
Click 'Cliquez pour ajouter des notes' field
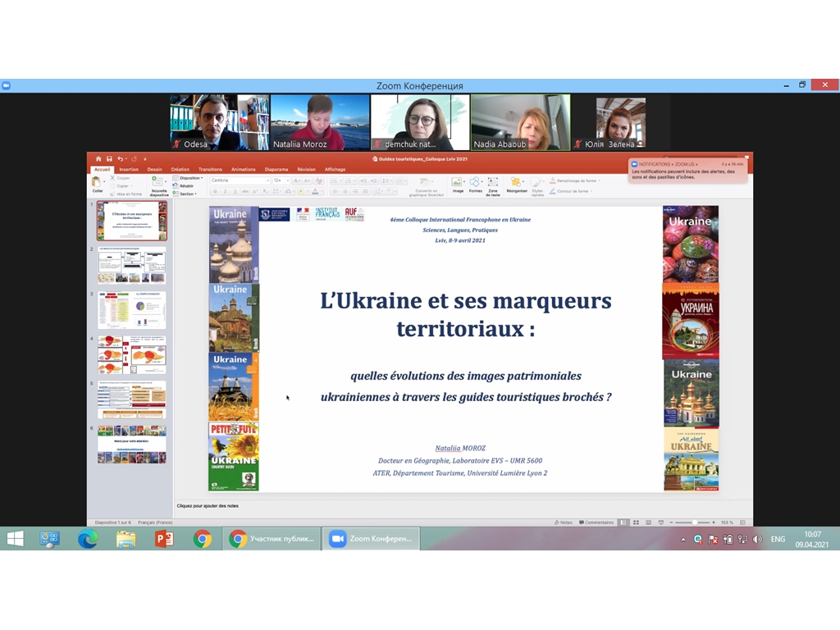(x=208, y=505)
